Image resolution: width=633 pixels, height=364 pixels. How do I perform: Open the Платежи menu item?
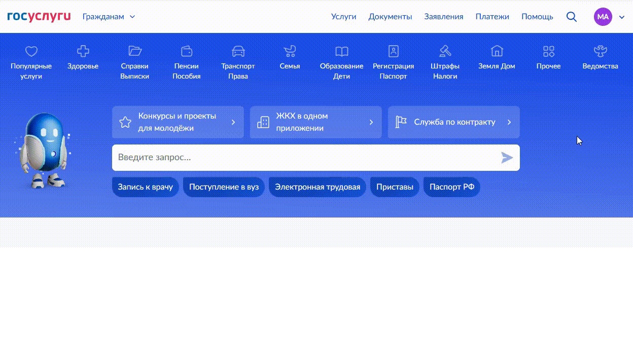[x=492, y=17]
